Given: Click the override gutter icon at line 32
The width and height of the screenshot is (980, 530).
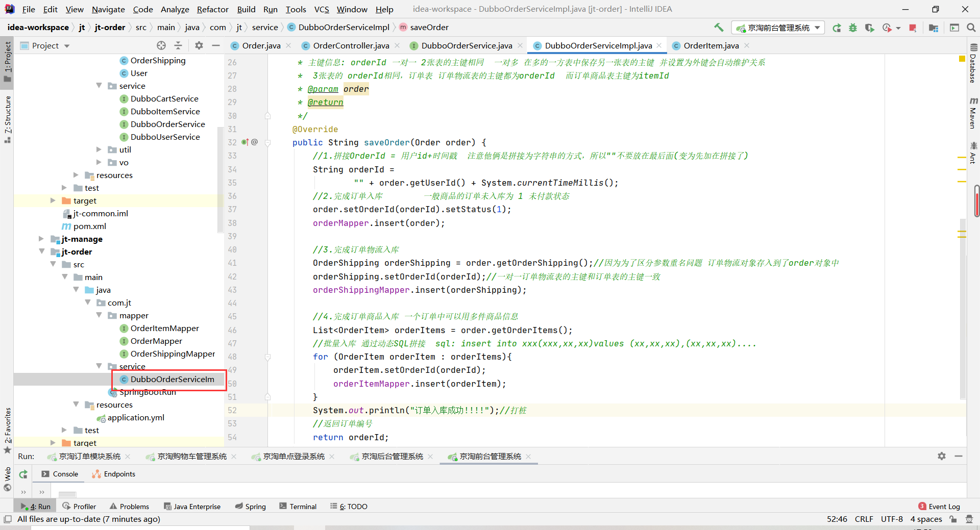Looking at the screenshot, I should (x=245, y=142).
